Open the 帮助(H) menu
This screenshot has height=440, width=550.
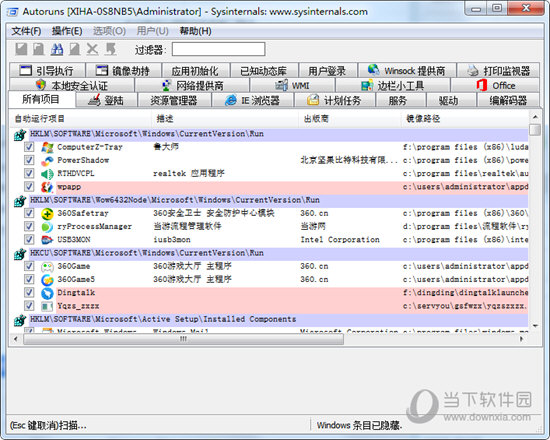pyautogui.click(x=195, y=31)
